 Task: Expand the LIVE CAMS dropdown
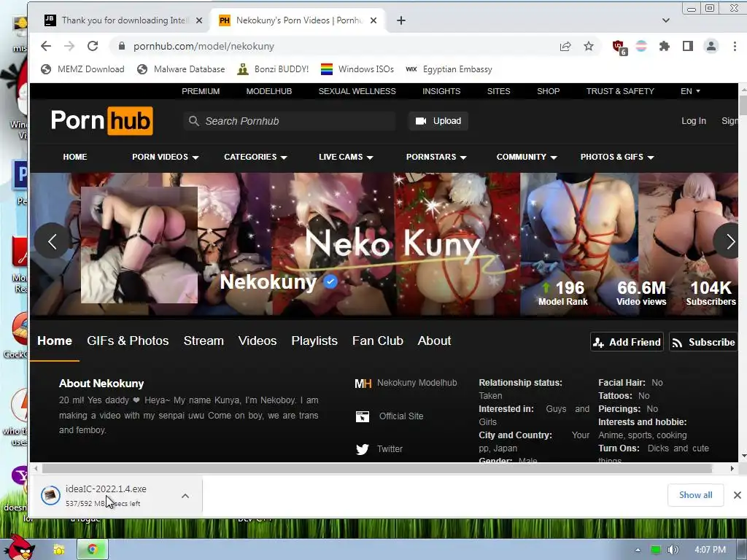[x=346, y=157]
